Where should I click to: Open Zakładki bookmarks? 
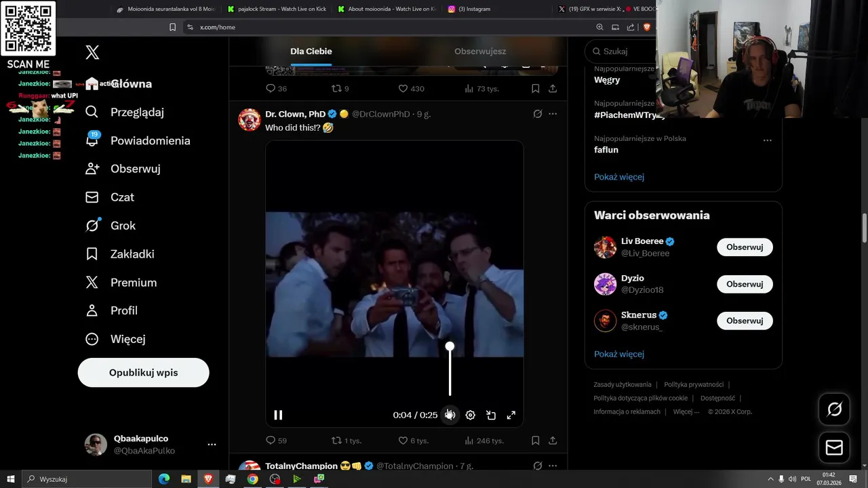click(120, 254)
